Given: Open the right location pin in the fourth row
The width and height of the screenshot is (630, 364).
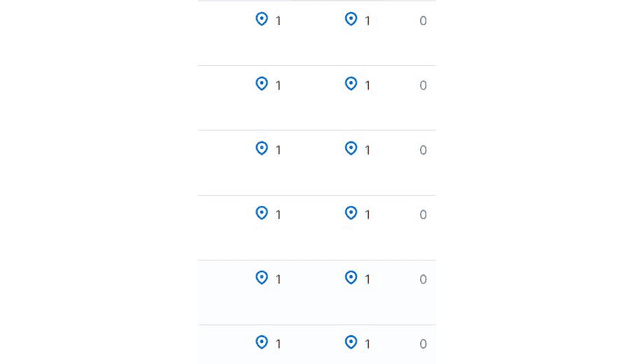Looking at the screenshot, I should click(351, 213).
